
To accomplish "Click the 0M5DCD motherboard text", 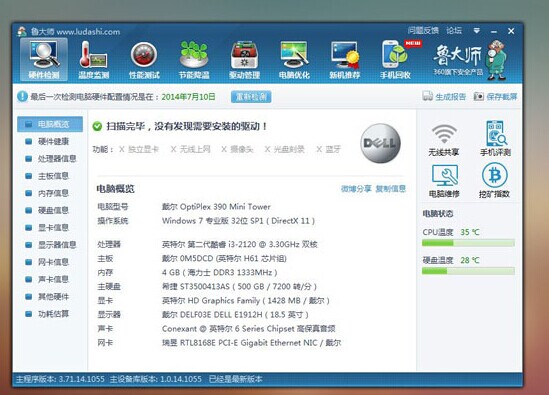I will [x=224, y=258].
